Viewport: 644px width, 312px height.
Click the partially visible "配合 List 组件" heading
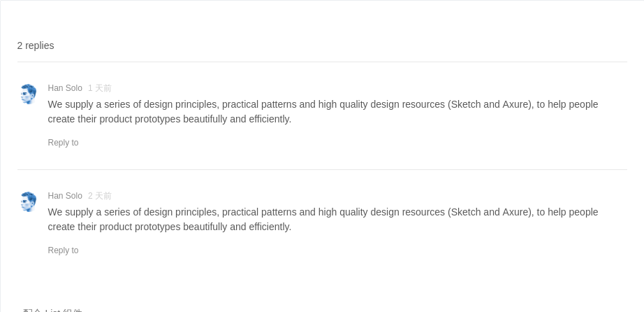pyautogui.click(x=52, y=310)
